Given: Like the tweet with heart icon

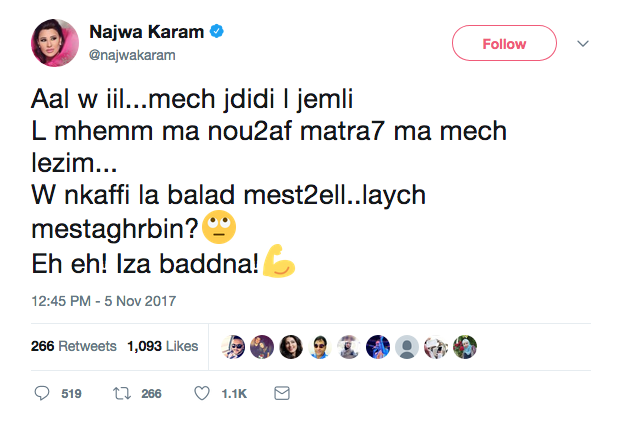Looking at the screenshot, I should tap(203, 394).
